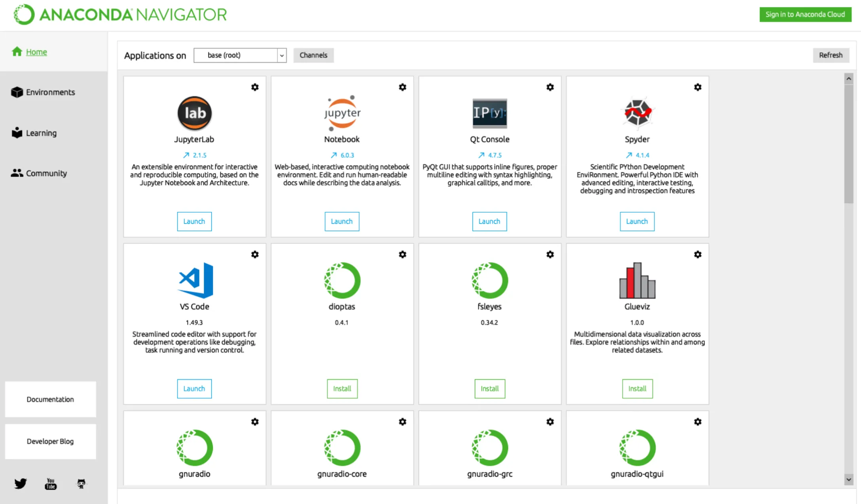Click the gnuradio-grc app icon
The image size is (861, 504).
pyautogui.click(x=489, y=447)
